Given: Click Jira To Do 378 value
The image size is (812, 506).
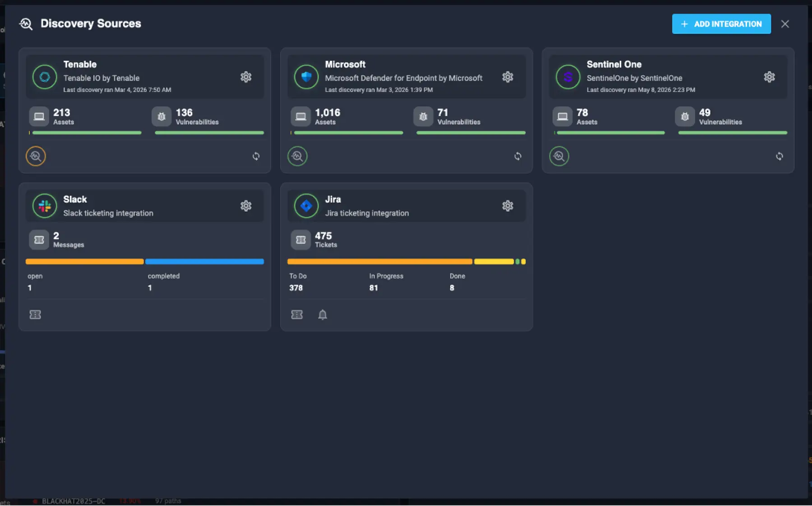Looking at the screenshot, I should (x=296, y=288).
